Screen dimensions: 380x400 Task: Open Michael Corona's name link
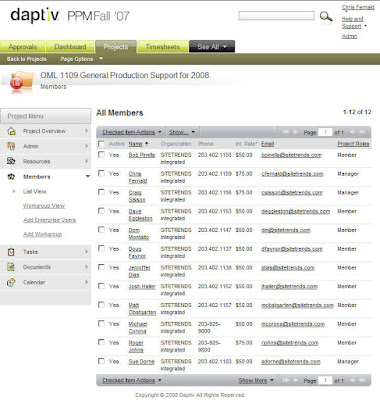pyautogui.click(x=138, y=327)
